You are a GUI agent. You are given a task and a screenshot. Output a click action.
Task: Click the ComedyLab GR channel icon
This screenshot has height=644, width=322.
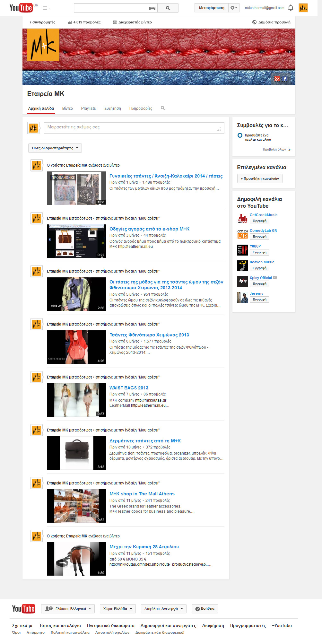242,234
